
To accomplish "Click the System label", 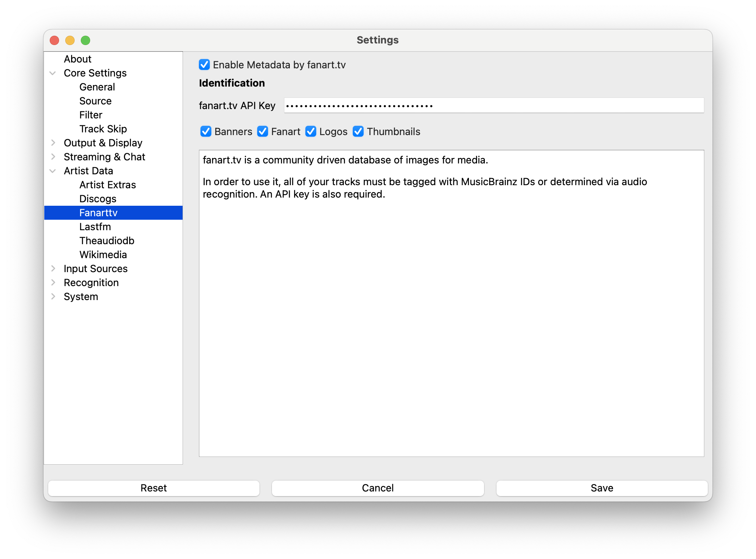I will click(81, 297).
